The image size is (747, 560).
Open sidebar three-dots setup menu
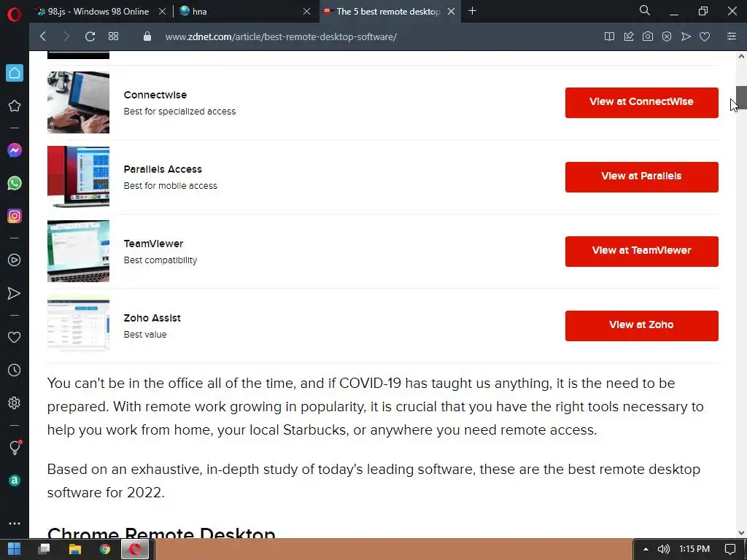point(15,524)
